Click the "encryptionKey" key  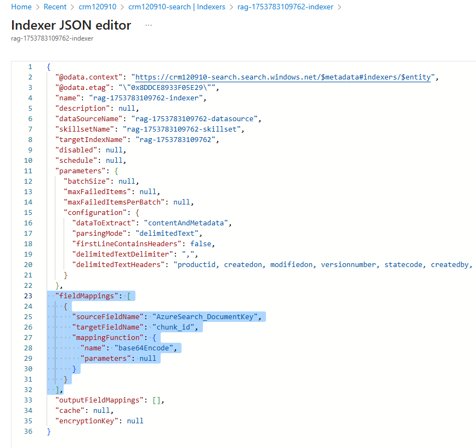[87, 421]
